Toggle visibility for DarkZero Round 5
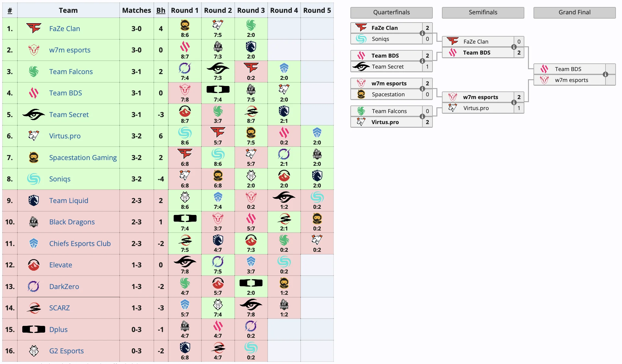Image resolution: width=622 pixels, height=364 pixels. [316, 287]
